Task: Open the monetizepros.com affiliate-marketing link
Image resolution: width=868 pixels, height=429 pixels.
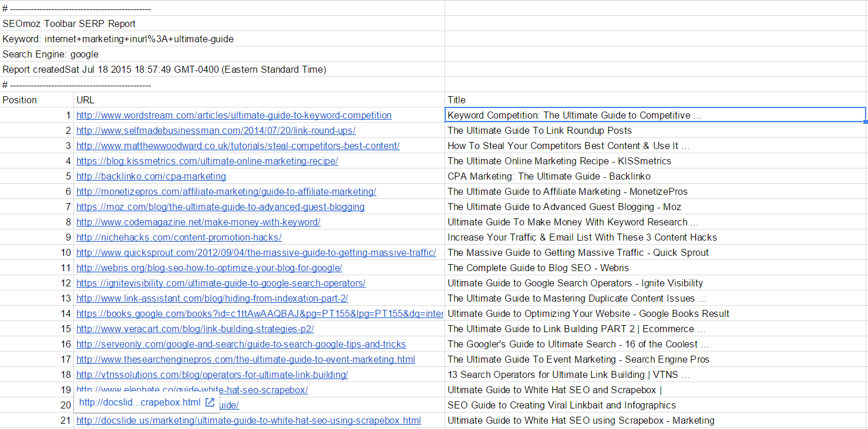Action: tap(226, 191)
